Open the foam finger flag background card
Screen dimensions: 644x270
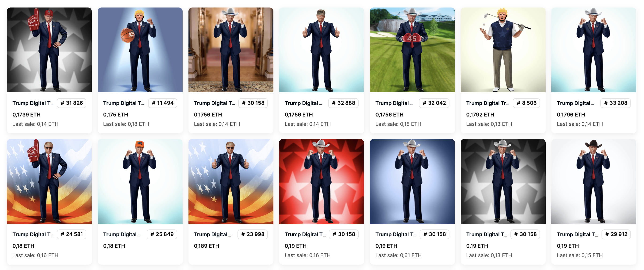point(49,181)
